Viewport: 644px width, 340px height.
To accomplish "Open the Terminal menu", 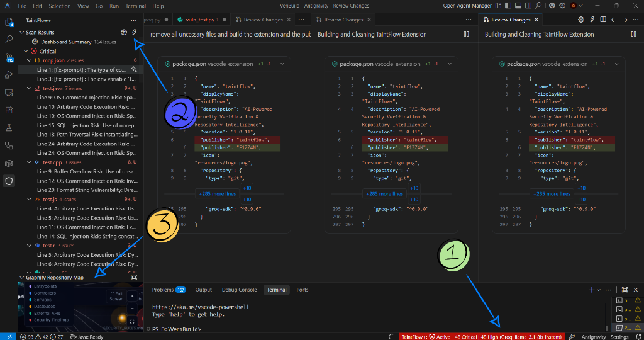I will point(136,6).
